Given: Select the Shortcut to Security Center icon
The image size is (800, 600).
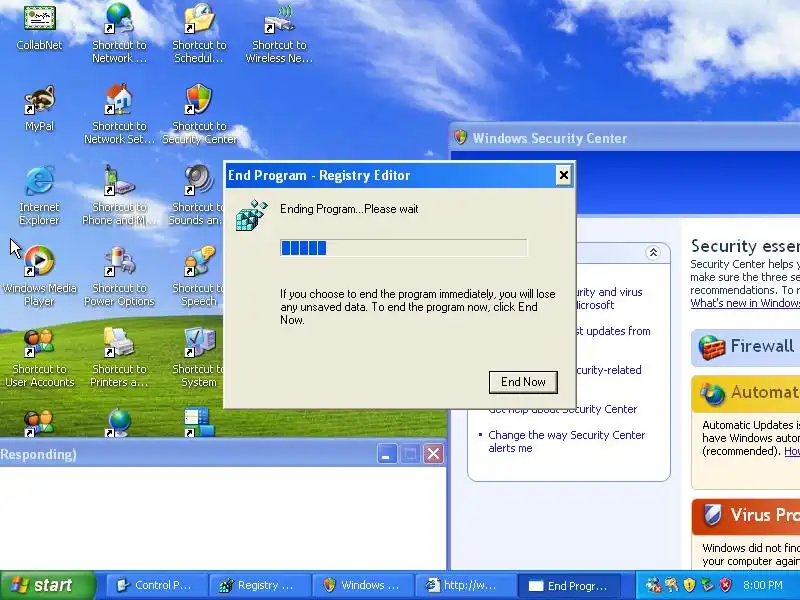Looking at the screenshot, I should (x=199, y=114).
